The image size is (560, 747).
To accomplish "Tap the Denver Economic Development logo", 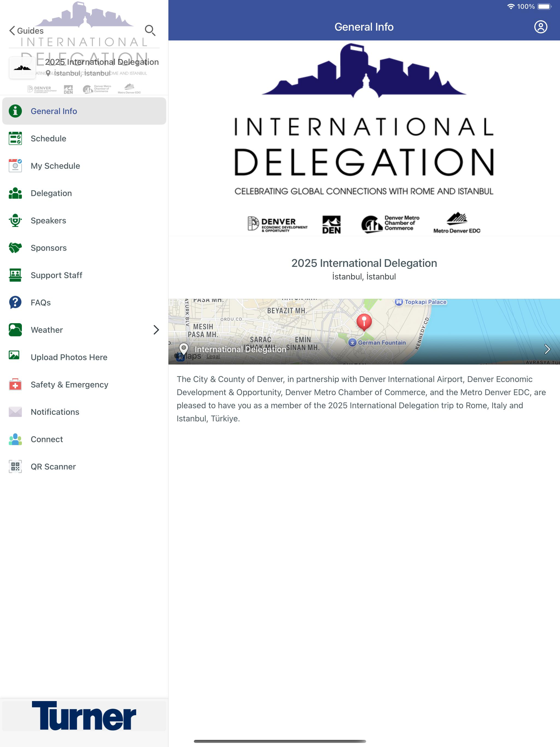I will tap(277, 224).
